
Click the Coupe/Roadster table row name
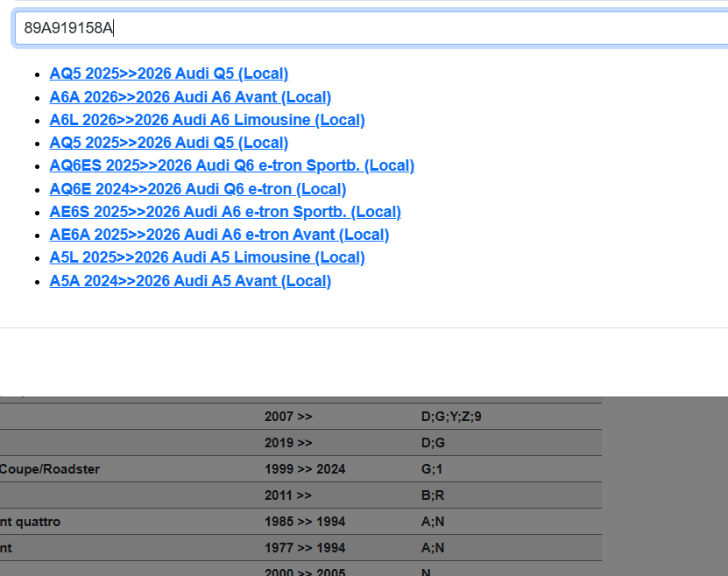[50, 469]
